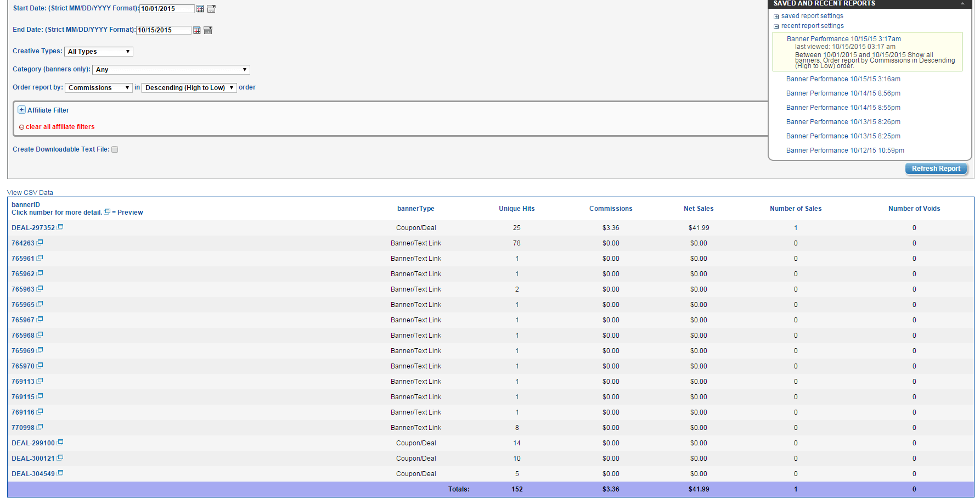Click preview icon next to DEAL-297352

click(60, 227)
